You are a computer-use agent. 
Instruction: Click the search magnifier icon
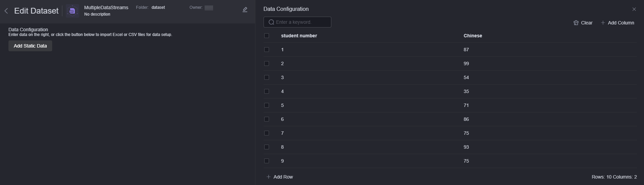(271, 22)
